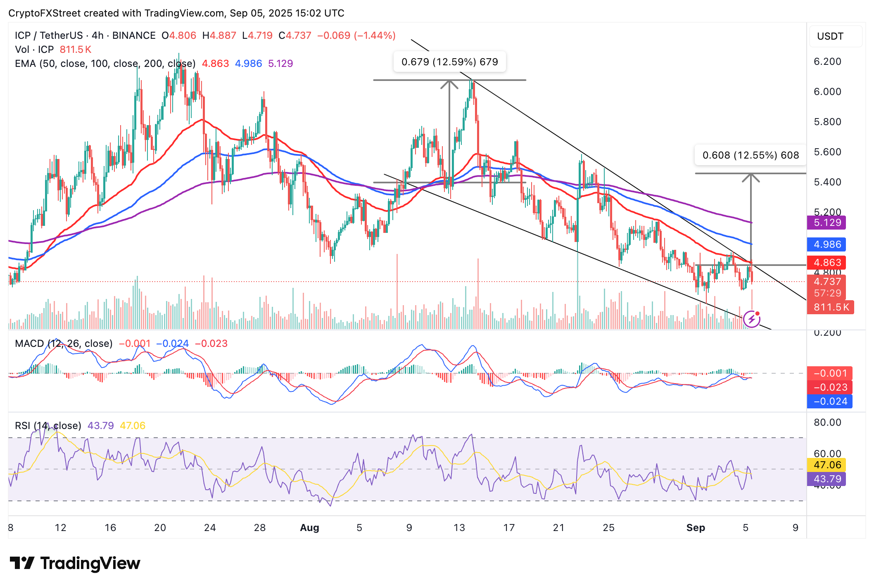Click the 0.679 (12.59%) measurement label

coord(449,62)
